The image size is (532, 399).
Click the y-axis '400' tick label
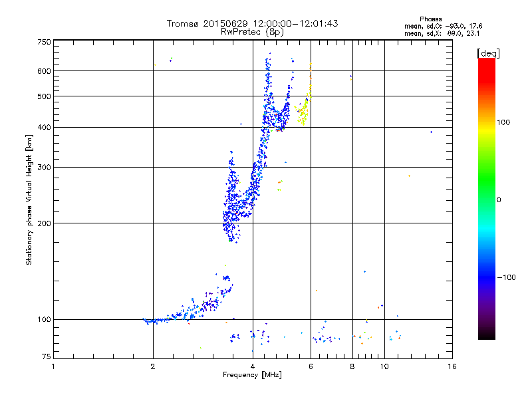[44, 127]
